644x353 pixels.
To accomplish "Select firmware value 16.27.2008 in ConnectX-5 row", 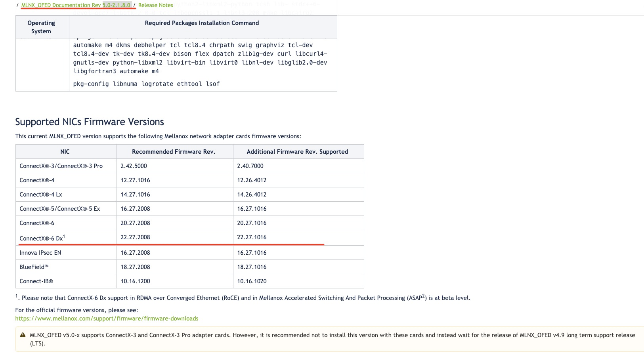I will tap(135, 209).
